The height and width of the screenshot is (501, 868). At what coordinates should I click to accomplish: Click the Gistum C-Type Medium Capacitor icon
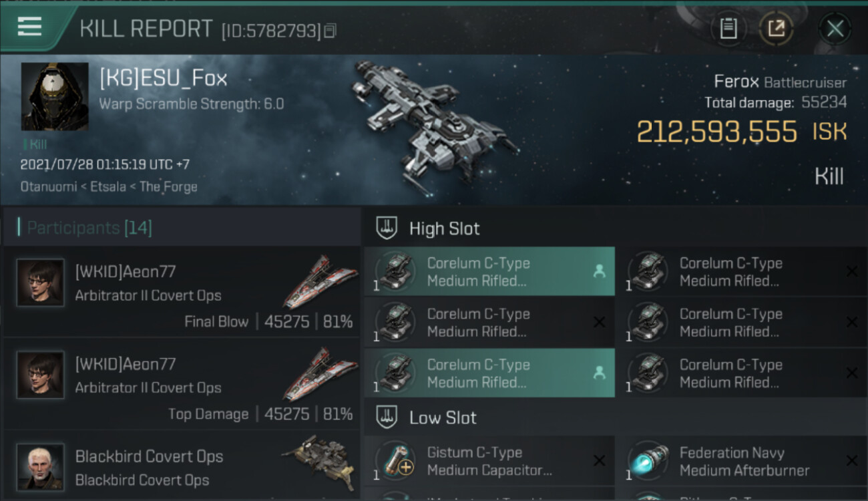point(395,461)
